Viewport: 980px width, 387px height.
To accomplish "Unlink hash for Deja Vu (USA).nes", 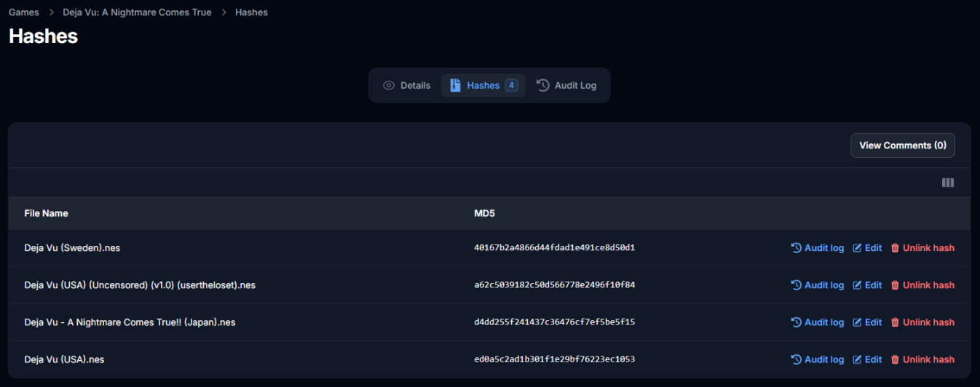I will coord(922,359).
